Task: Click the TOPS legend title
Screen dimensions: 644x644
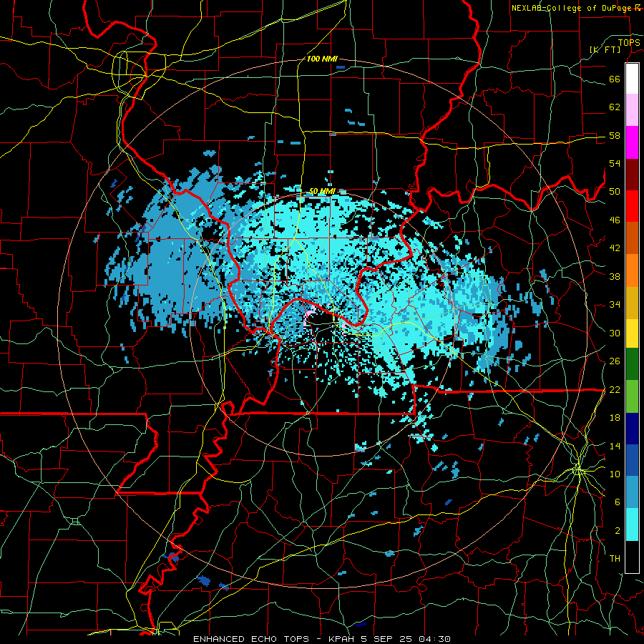Action: point(629,43)
